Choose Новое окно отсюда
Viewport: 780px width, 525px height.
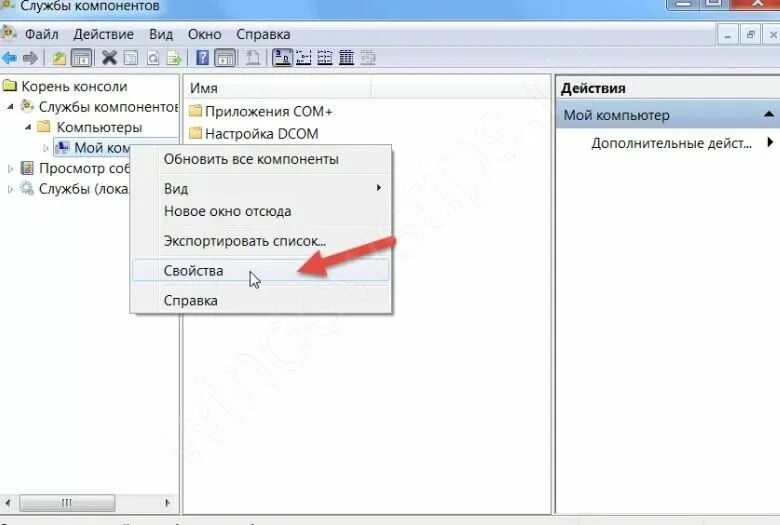pos(261,211)
